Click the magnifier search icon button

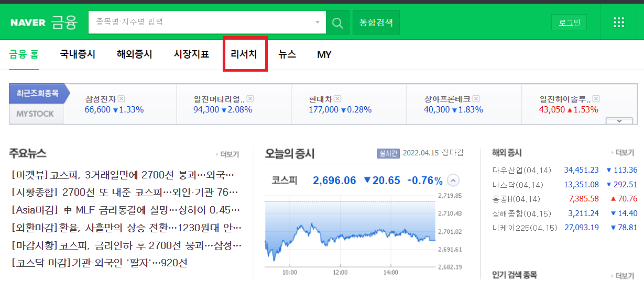click(x=338, y=22)
